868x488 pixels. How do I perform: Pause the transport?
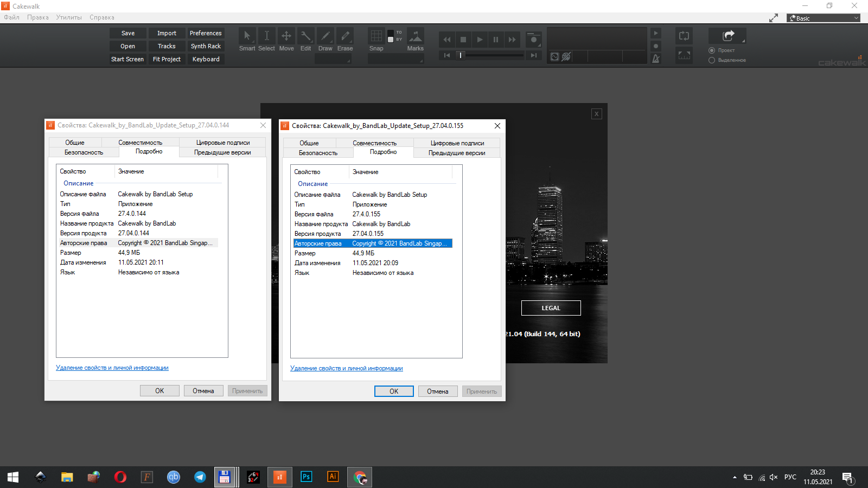tap(496, 40)
